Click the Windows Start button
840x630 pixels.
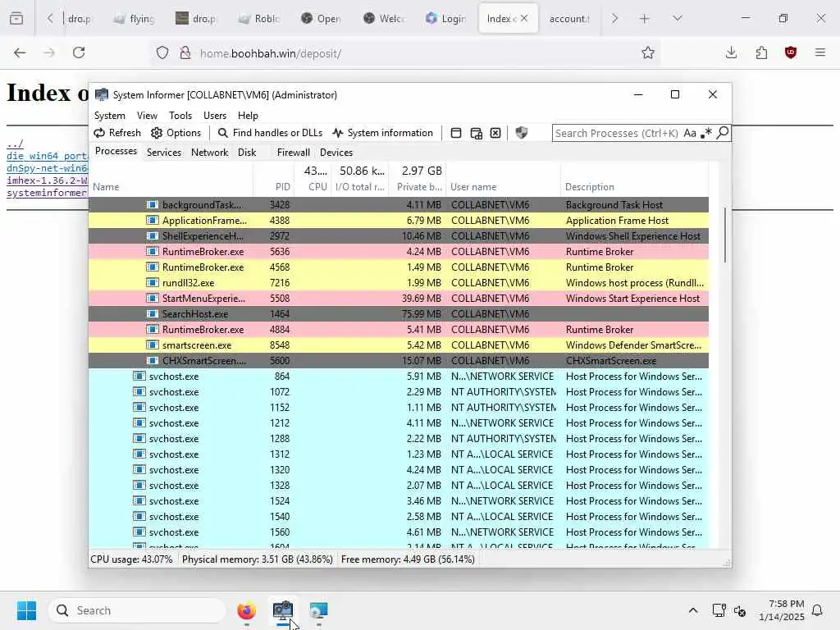pyautogui.click(x=26, y=610)
